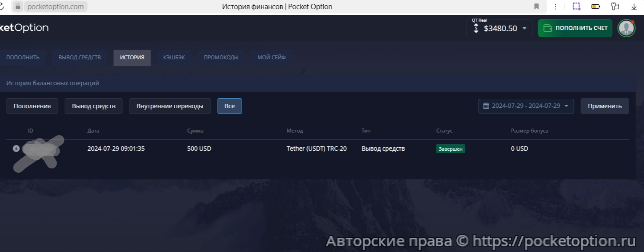Open browser downloads icon
644x252 pixels.
point(634,6)
